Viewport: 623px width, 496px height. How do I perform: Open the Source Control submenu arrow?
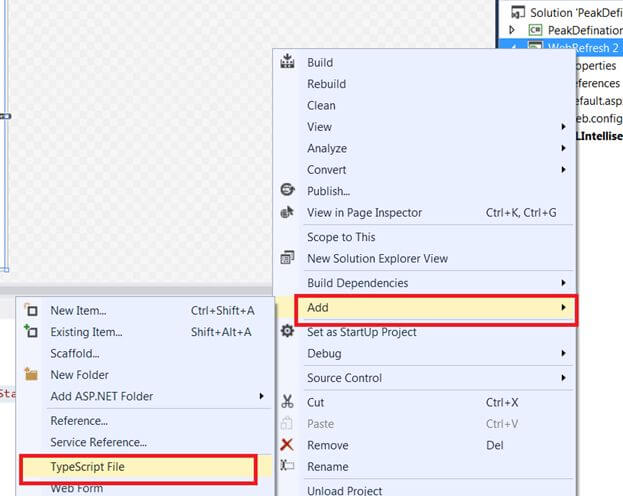coord(563,378)
